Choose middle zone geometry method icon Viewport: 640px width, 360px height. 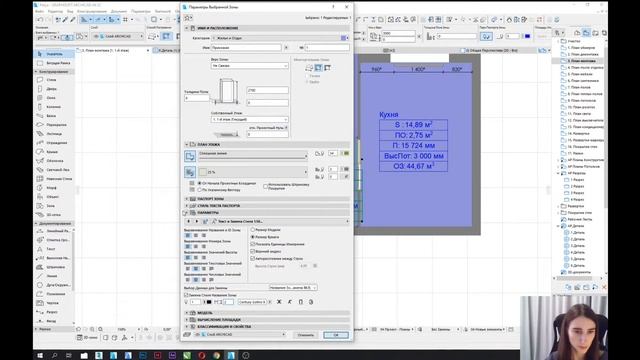click(318, 68)
